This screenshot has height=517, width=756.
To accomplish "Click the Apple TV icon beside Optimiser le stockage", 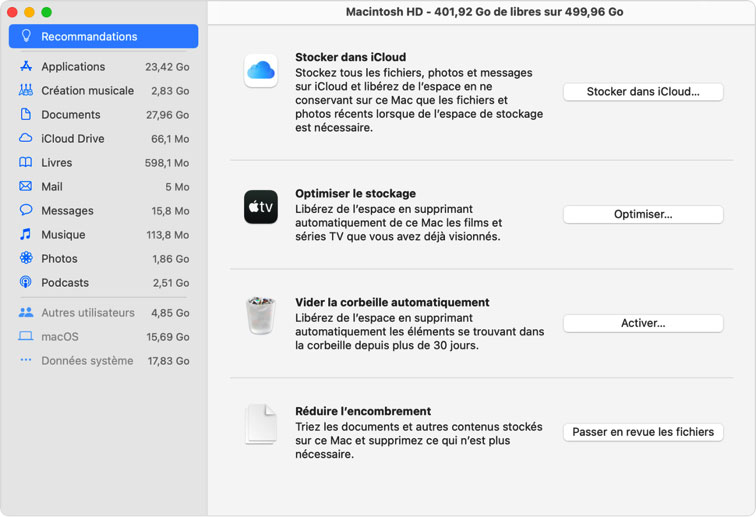I will point(261,207).
